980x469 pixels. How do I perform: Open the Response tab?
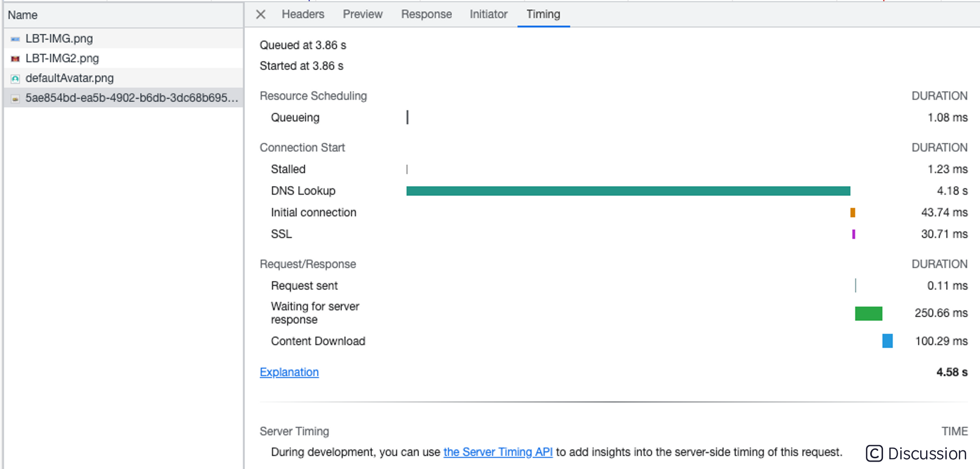[x=426, y=14]
